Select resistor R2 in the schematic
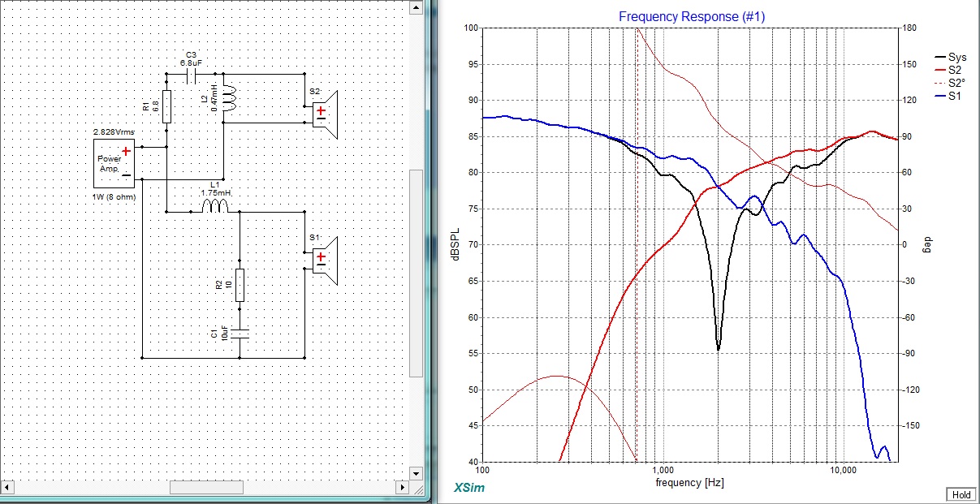This screenshot has height=504, width=980. click(240, 285)
